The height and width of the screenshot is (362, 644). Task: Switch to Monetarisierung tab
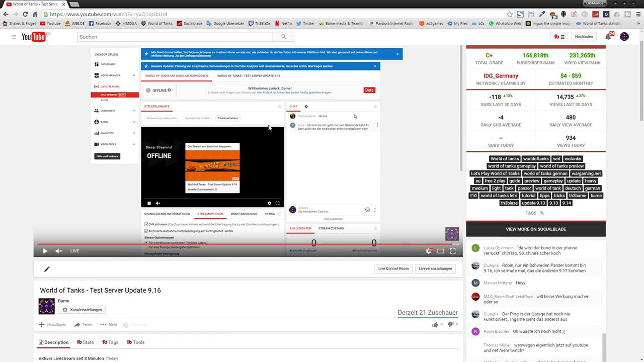click(x=244, y=214)
